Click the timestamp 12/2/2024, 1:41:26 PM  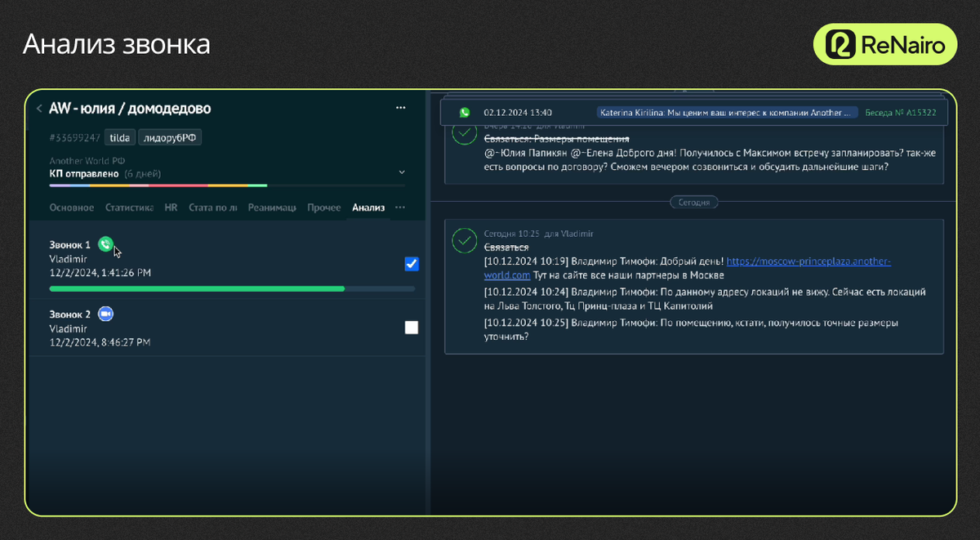coord(100,272)
